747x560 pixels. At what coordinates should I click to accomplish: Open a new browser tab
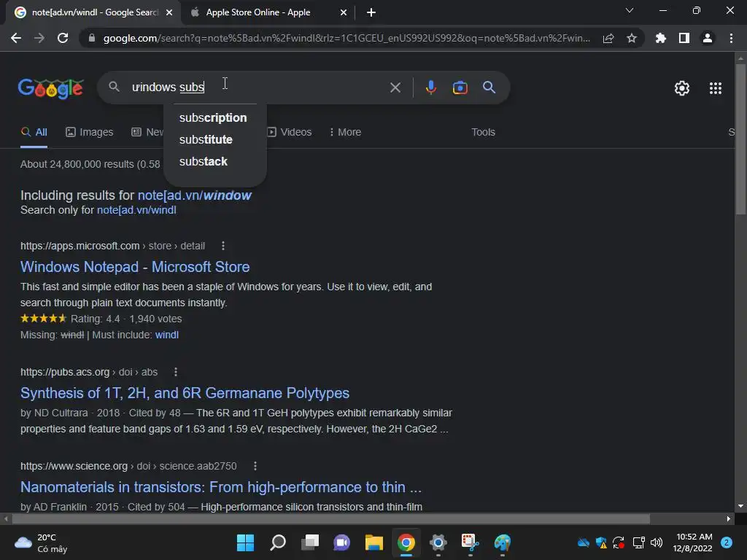371,12
